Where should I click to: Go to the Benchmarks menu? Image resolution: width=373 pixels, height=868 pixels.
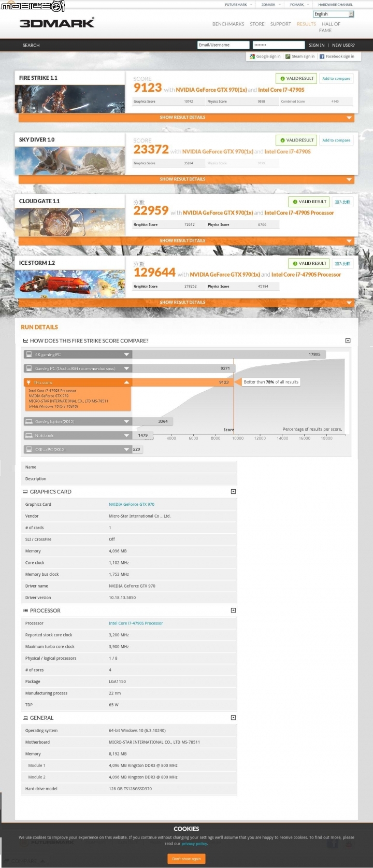tap(228, 24)
